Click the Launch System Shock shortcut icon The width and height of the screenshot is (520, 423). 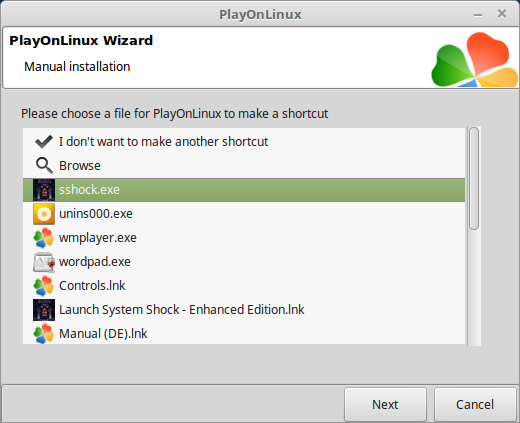pos(44,310)
